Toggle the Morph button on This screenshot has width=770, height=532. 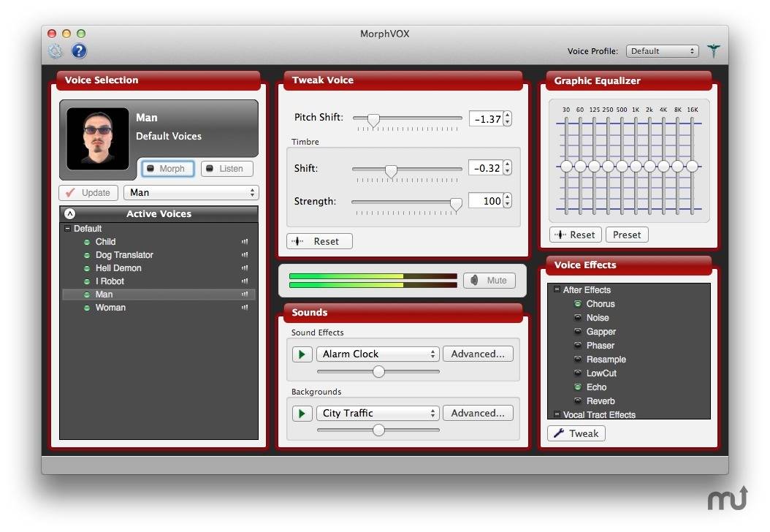[x=167, y=169]
